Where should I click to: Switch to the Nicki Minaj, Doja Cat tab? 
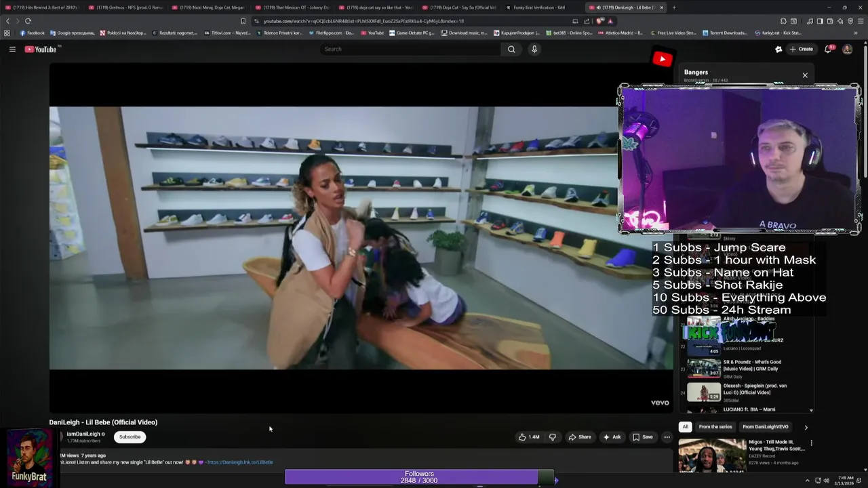(208, 7)
